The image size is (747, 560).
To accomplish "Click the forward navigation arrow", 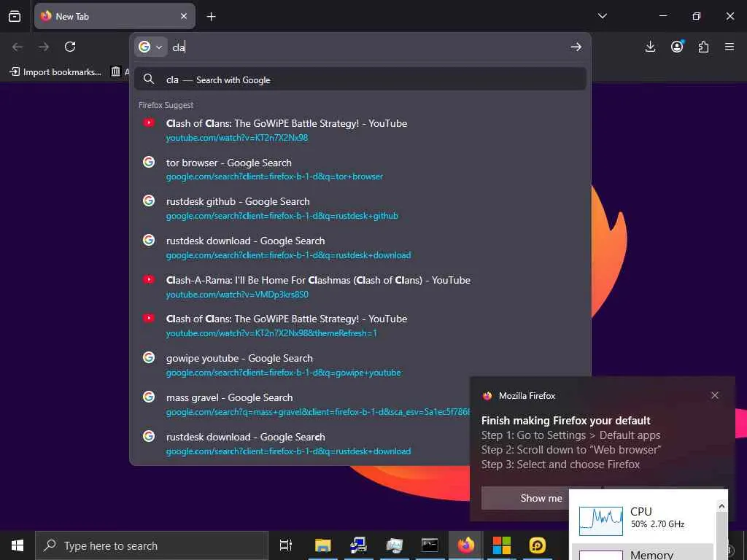I will coord(44,47).
